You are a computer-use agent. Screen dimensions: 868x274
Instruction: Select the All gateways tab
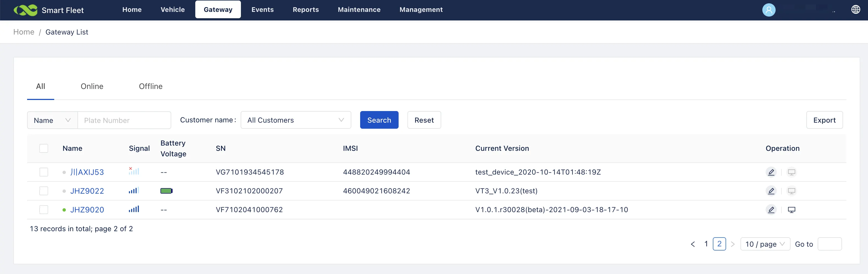[x=40, y=86]
